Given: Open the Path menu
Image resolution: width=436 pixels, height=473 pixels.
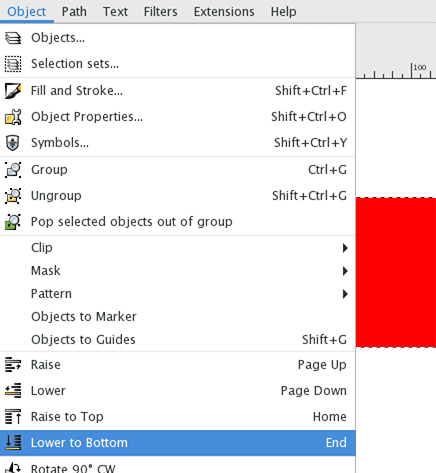Looking at the screenshot, I should (x=74, y=12).
